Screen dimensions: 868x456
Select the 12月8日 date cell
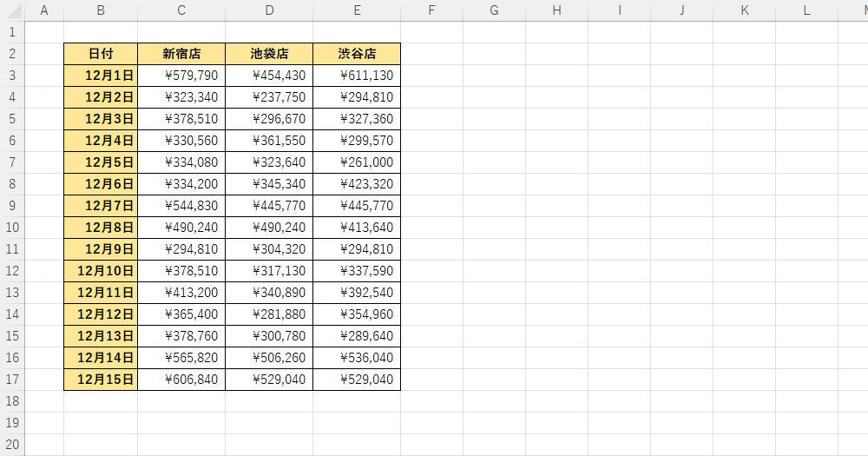pos(101,228)
